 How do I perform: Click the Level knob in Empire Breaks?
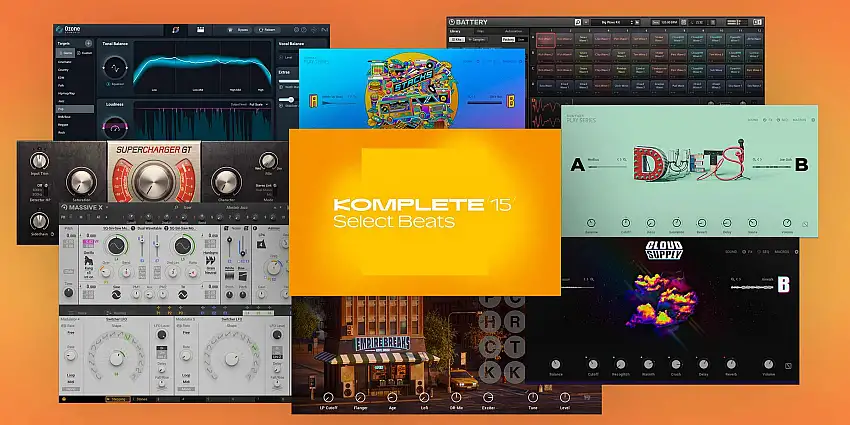pos(565,397)
